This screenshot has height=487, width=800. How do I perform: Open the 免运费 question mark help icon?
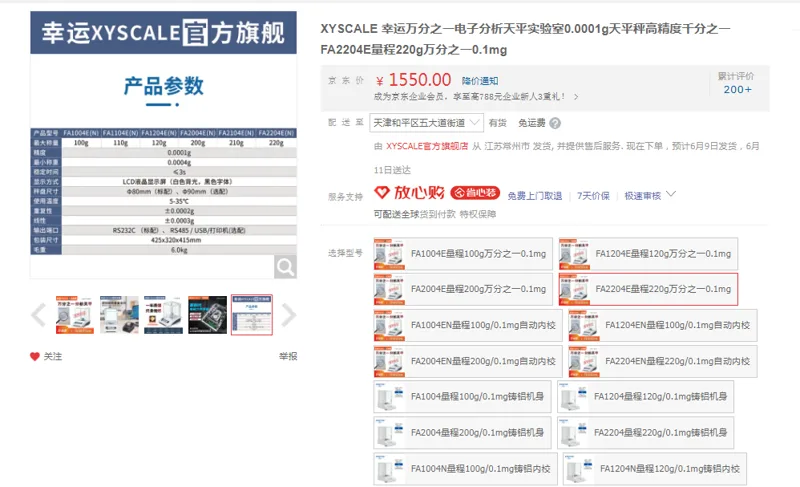(555, 123)
